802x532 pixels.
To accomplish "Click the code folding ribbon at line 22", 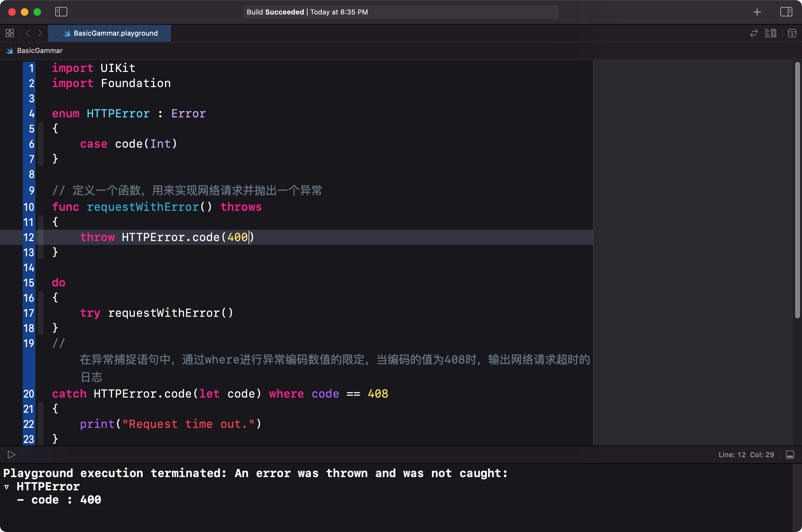I will click(x=41, y=424).
